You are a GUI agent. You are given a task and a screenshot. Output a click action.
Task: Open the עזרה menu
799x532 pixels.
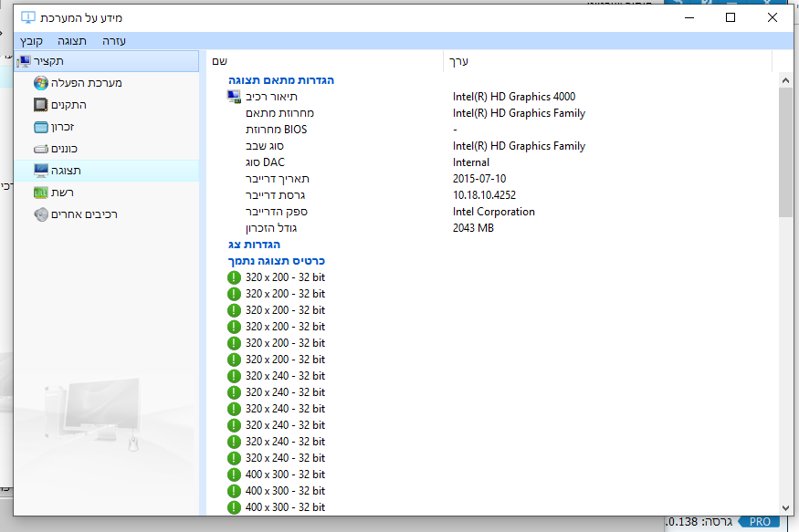click(113, 41)
